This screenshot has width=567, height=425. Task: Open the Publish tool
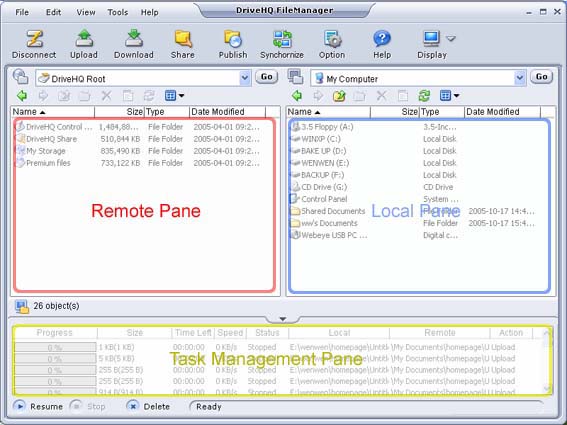[x=233, y=39]
